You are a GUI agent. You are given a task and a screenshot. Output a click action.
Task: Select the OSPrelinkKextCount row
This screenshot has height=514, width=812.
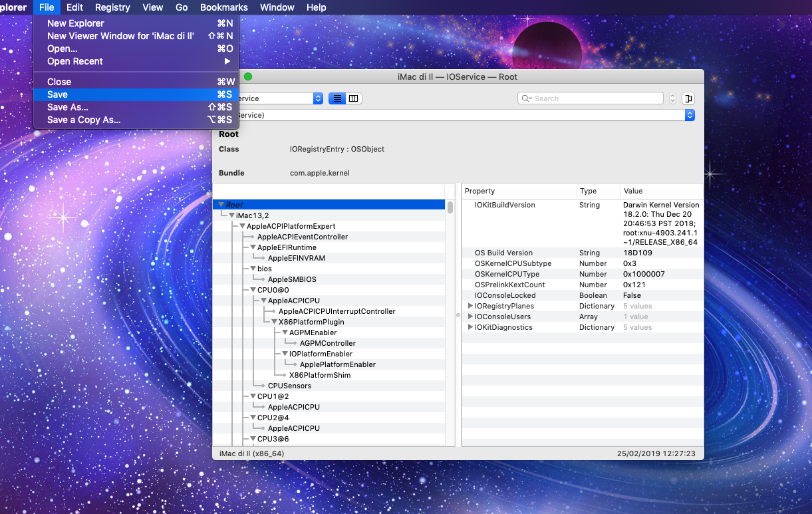583,285
